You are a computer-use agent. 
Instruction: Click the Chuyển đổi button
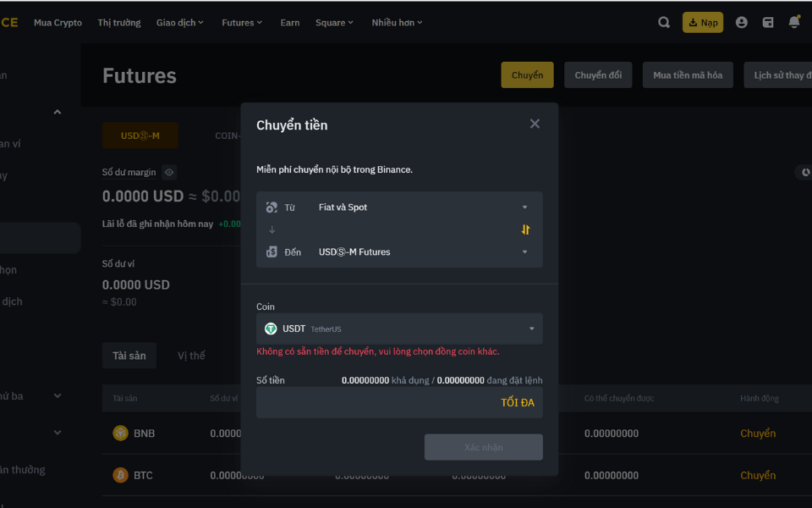pos(598,75)
